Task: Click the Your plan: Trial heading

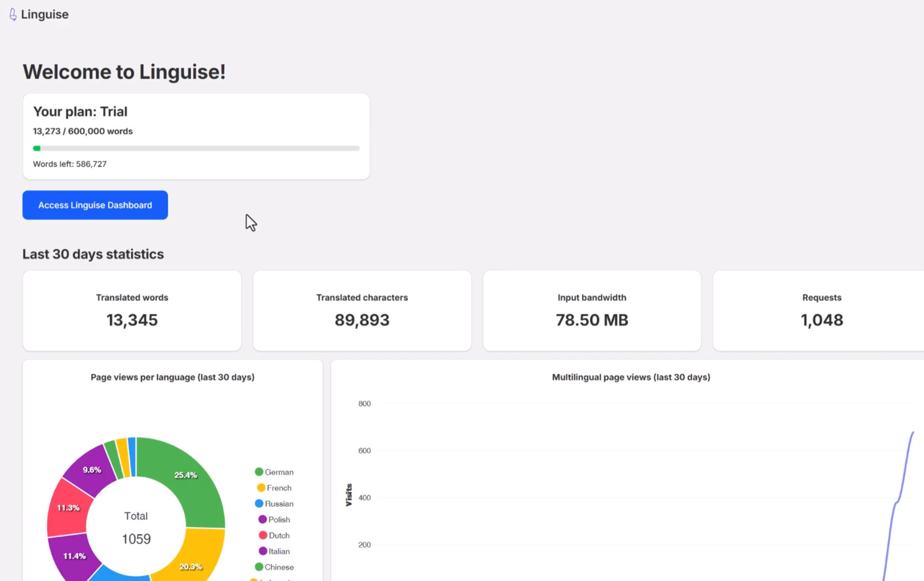Action: 80,112
